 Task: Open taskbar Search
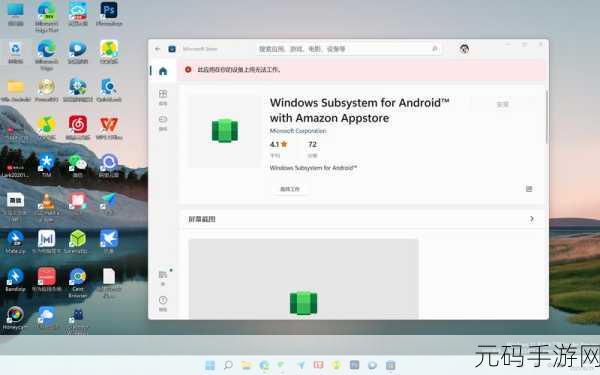(228, 365)
